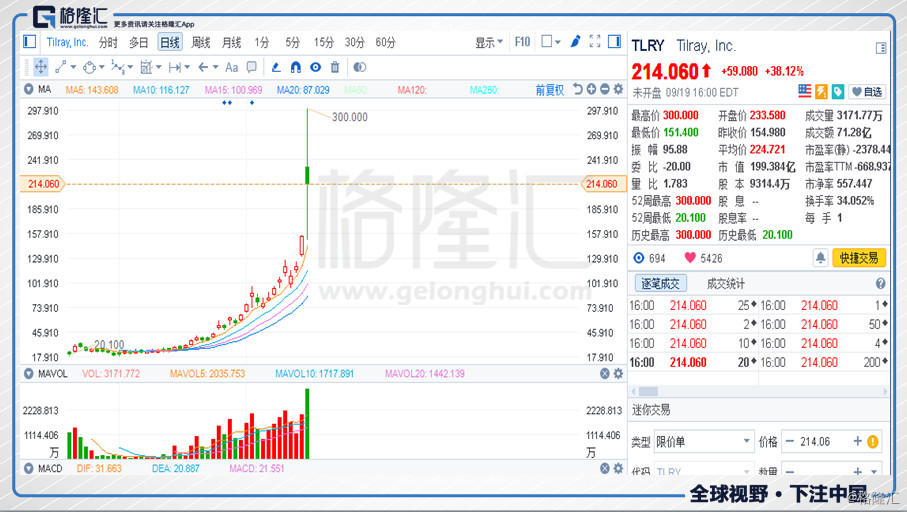The image size is (907, 512).
Task: Select the text annotation Aa tool
Action: 231,67
